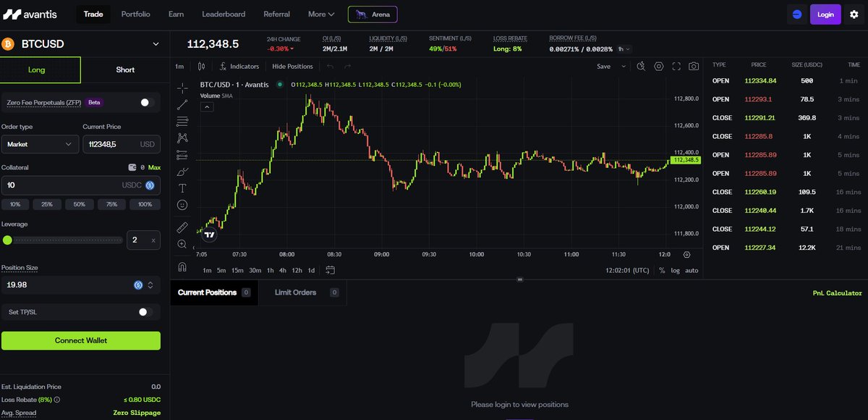Open the Earn page

[x=176, y=14]
